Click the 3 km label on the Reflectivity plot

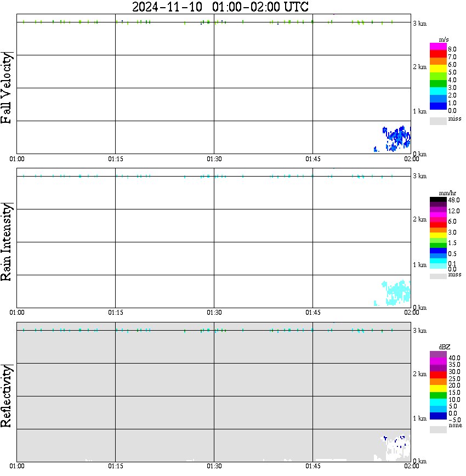pos(419,331)
